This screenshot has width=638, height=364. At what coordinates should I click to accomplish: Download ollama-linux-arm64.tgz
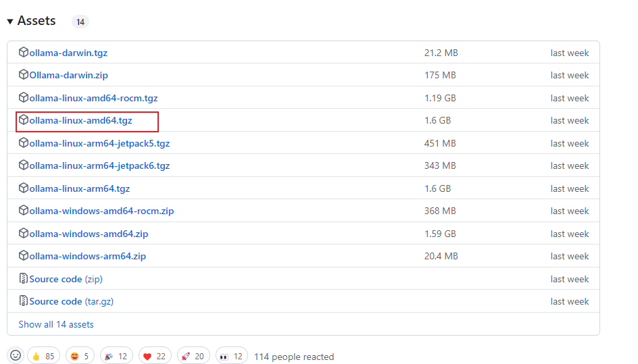pyautogui.click(x=79, y=188)
